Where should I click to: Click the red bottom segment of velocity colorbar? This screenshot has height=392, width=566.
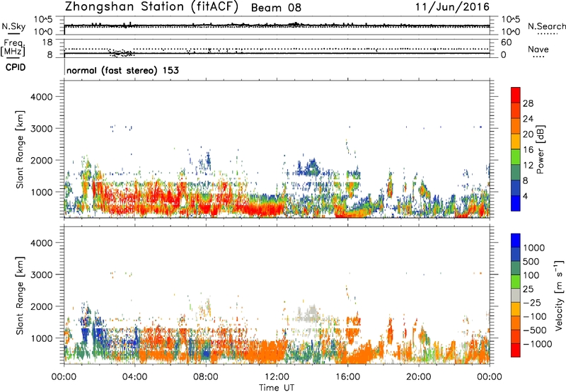(516, 350)
